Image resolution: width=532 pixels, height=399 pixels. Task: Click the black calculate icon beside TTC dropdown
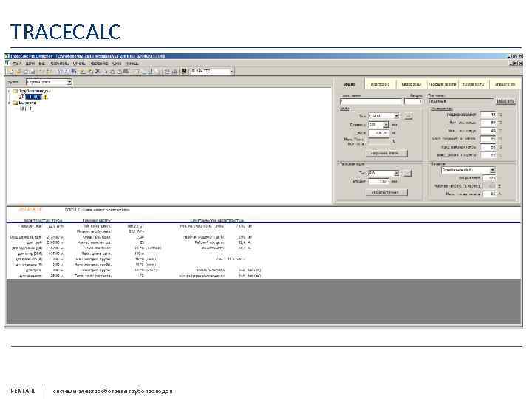(x=184, y=71)
